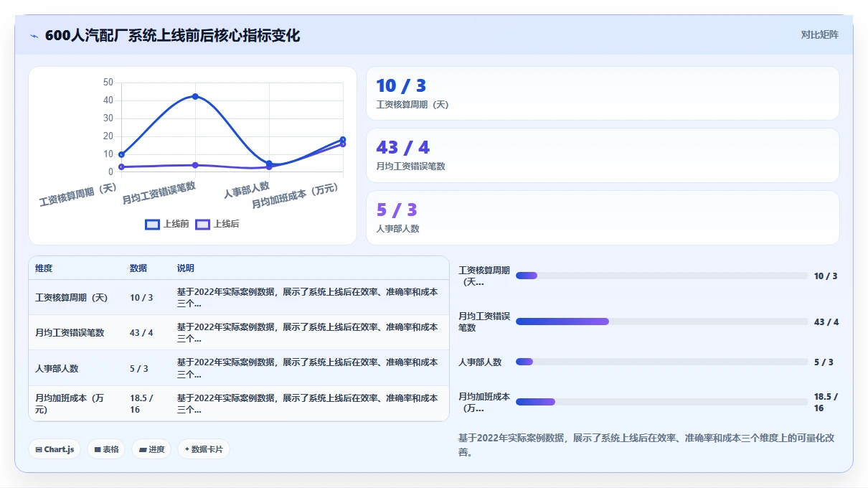Click the lightning icon beside the title

(x=34, y=36)
